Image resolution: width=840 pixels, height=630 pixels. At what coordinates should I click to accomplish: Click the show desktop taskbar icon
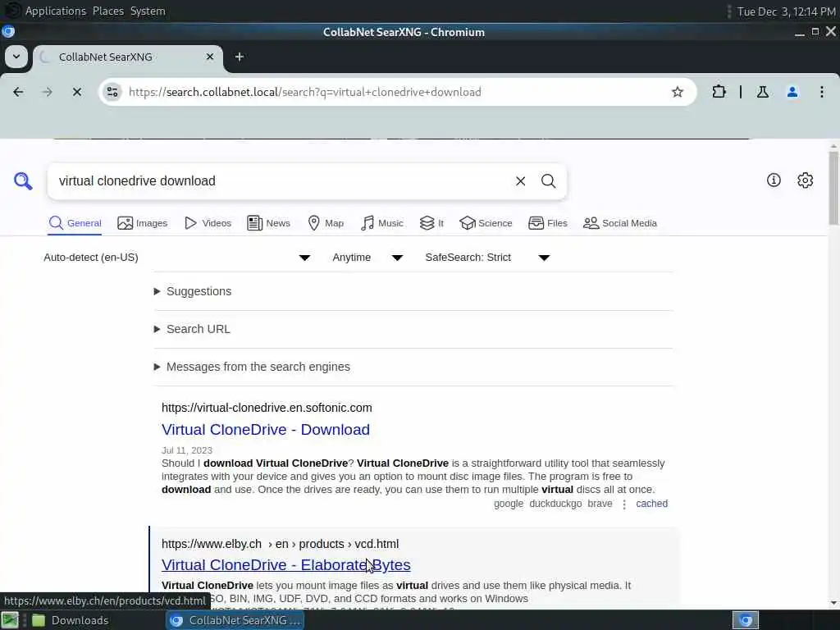tap(10, 620)
